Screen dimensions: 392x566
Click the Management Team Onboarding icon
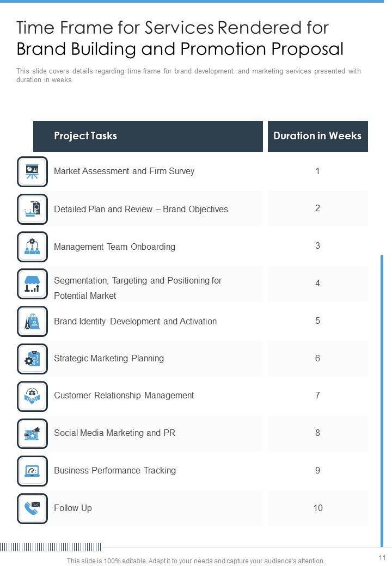[x=32, y=247]
